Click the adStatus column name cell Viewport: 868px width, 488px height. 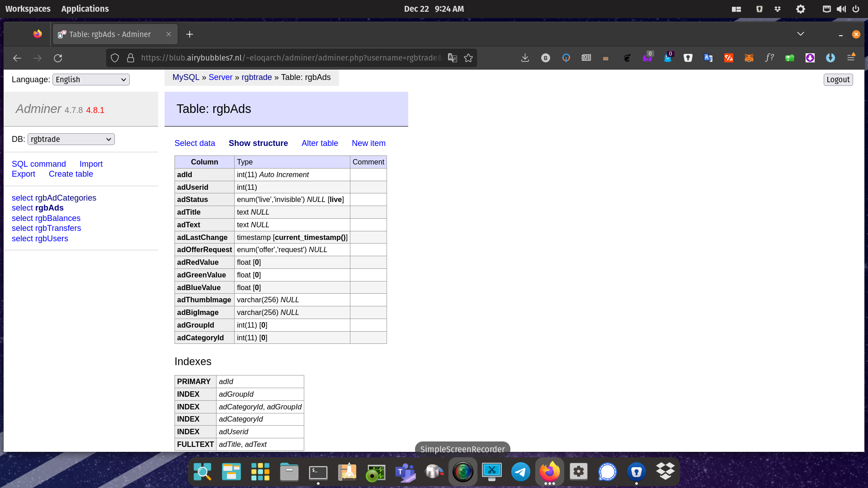204,199
